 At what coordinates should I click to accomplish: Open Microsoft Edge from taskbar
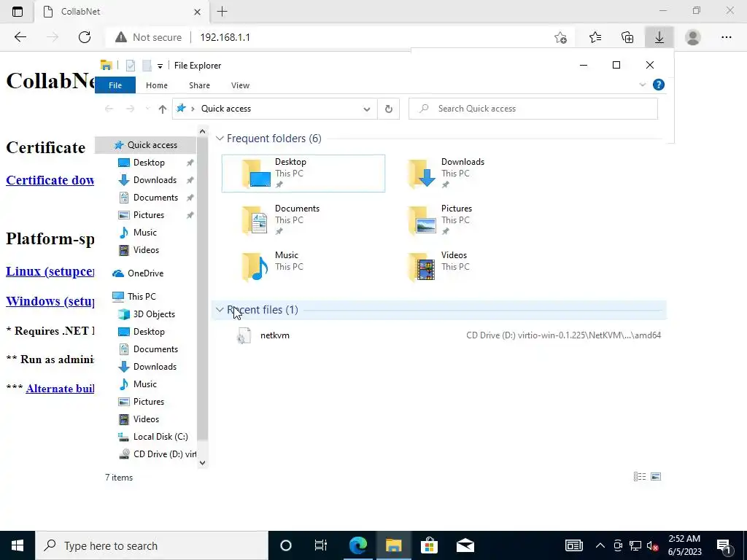[x=357, y=545]
